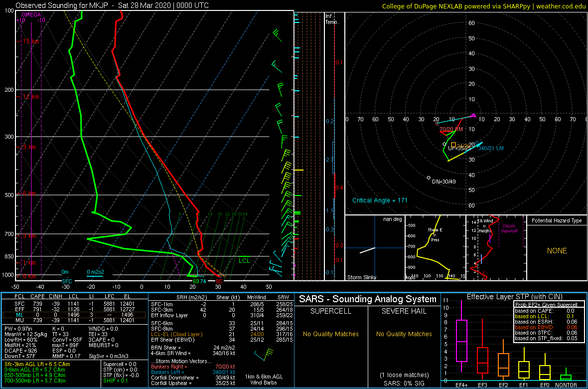Viewport: 588px width, 389px height.
Task: Select the 15 km height marker
Action: tap(28, 41)
